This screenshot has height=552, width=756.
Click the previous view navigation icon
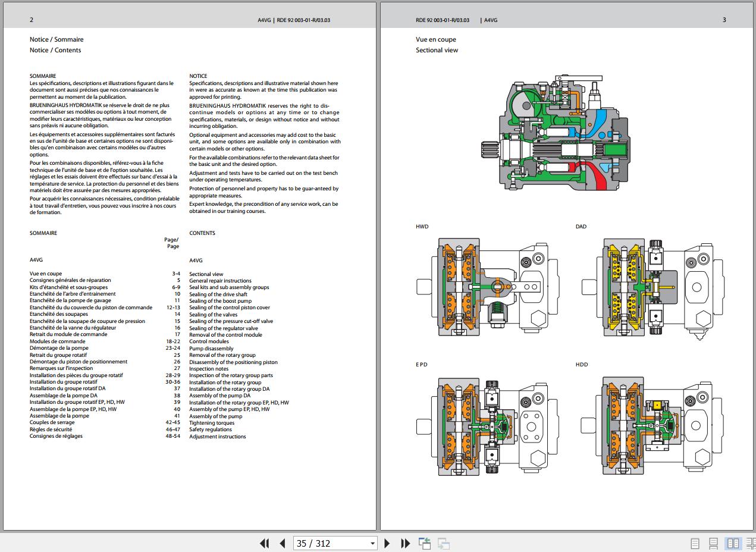click(425, 543)
